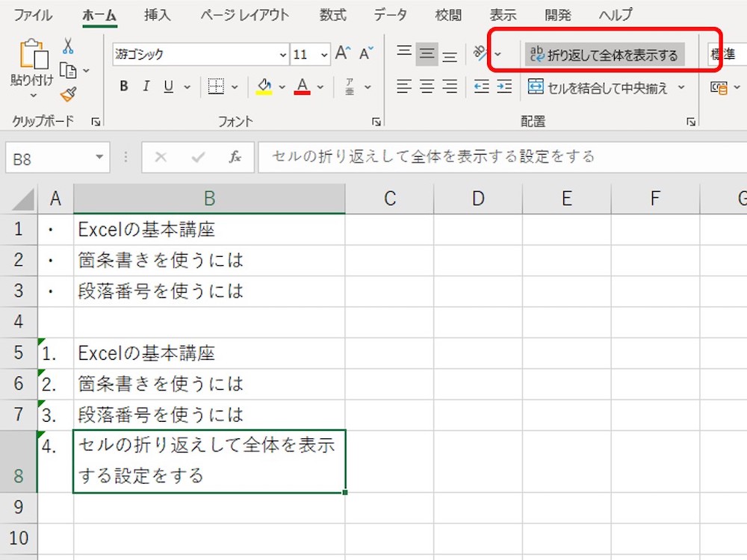Viewport: 747px width, 560px height.
Task: Select cell B2 箇条書きを使うには
Action: coord(209,261)
